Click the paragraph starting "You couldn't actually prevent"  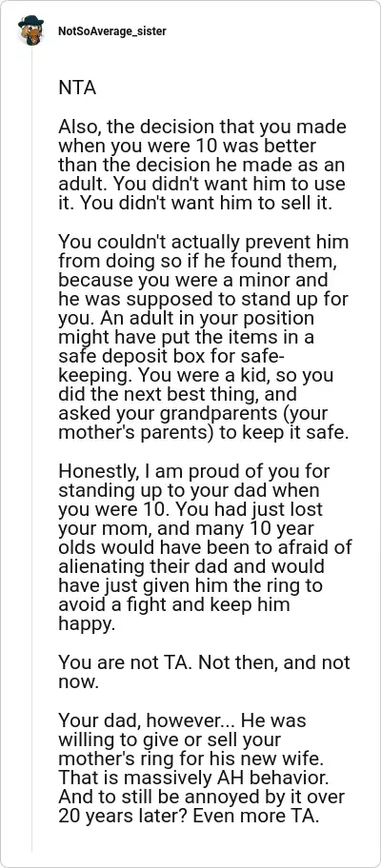204,338
